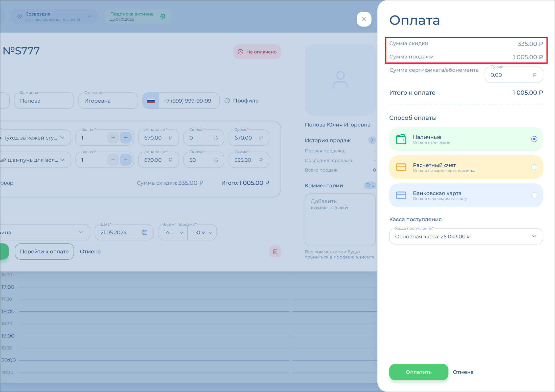Screen dimensions: 555x392
Task: Click the comments counter icon
Action: [370, 185]
